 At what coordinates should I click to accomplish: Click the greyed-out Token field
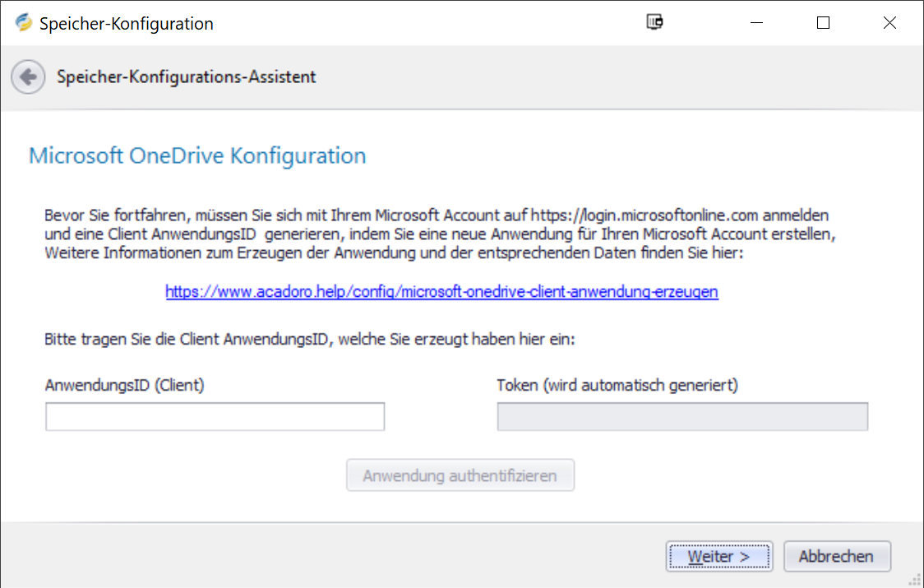coord(682,417)
